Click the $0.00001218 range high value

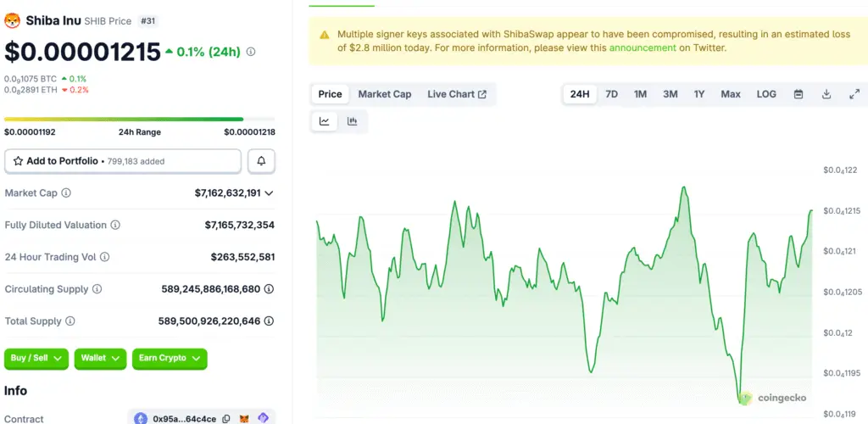coord(250,132)
